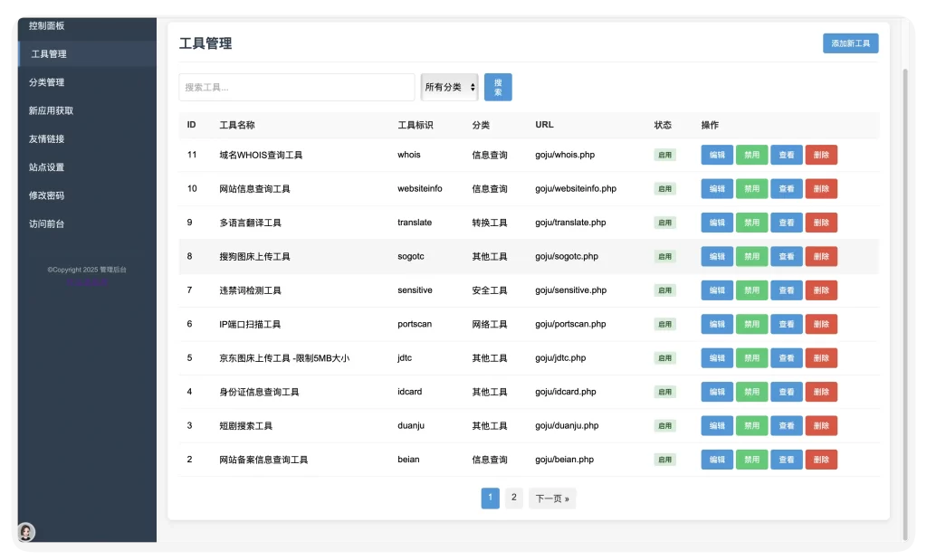Click the 下一页 pagination button
This screenshot has height=560, width=927.
tap(551, 498)
